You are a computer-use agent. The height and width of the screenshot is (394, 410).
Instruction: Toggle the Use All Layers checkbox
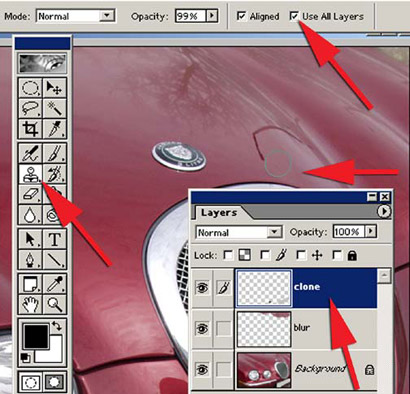coord(295,16)
